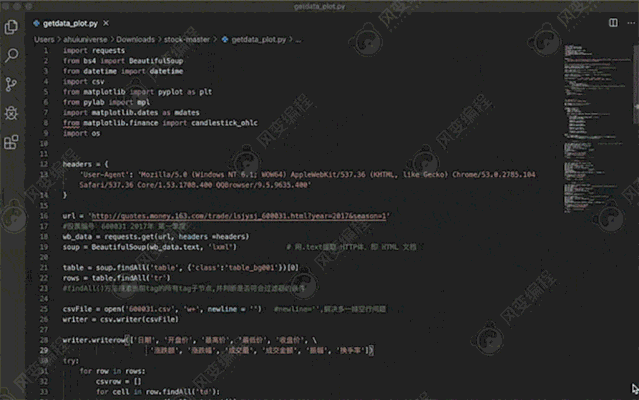Screen dimensions: 639x400
Task: Open More Actions ellipsis menu
Action: (631, 23)
